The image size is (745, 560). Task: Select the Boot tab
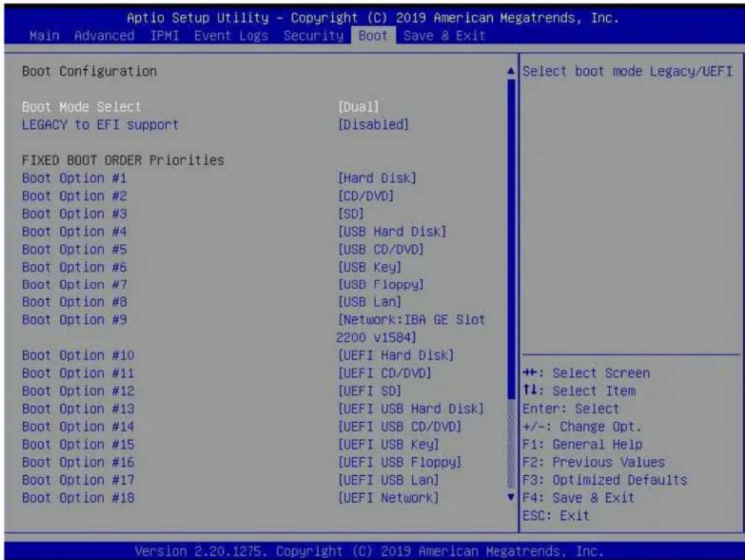pos(373,35)
